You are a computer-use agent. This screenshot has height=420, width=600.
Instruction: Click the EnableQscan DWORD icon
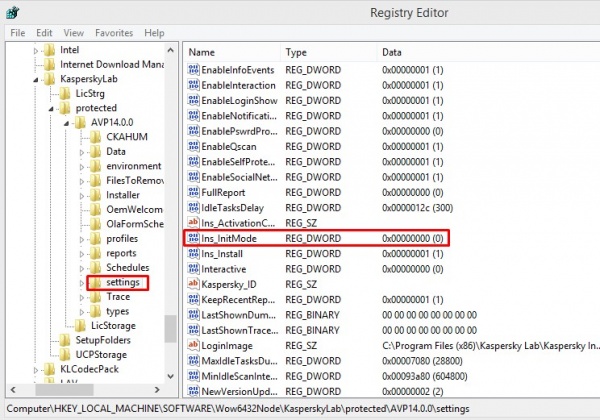(193, 146)
